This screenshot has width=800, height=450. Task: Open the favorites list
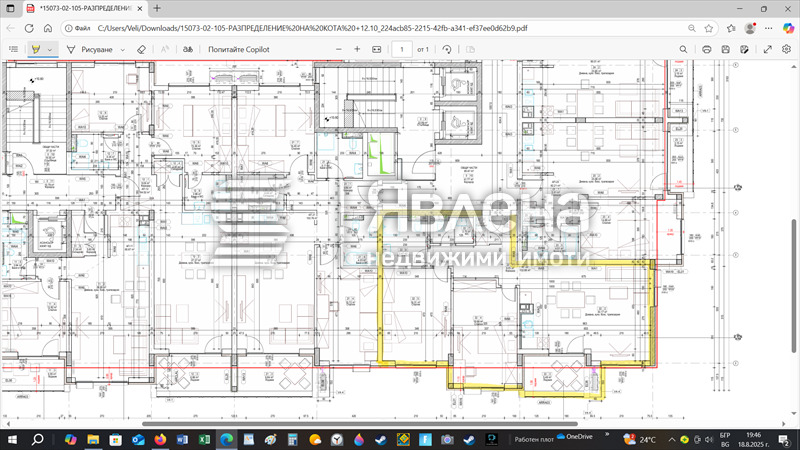[731, 29]
